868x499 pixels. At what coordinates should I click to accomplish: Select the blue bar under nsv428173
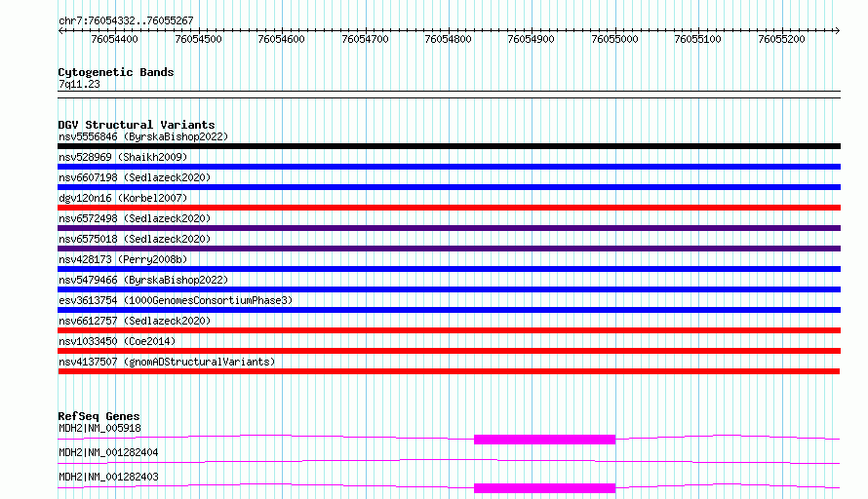pyautogui.click(x=449, y=269)
